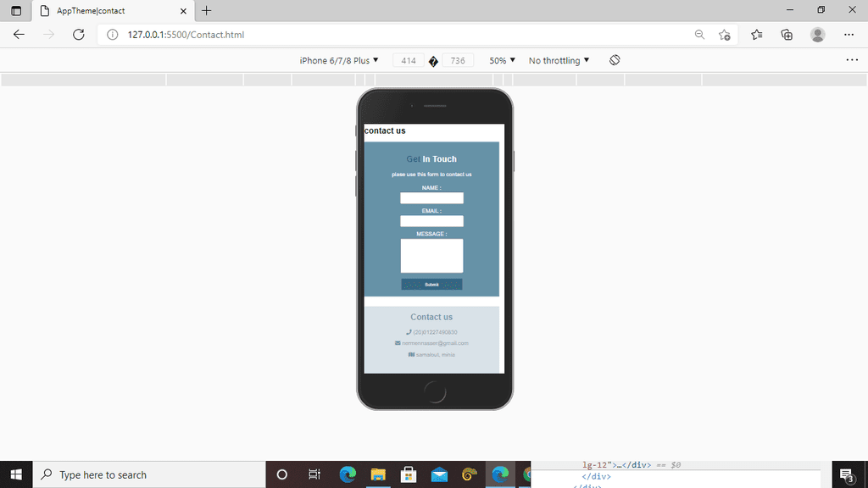Open the notification center icon

coord(847,474)
